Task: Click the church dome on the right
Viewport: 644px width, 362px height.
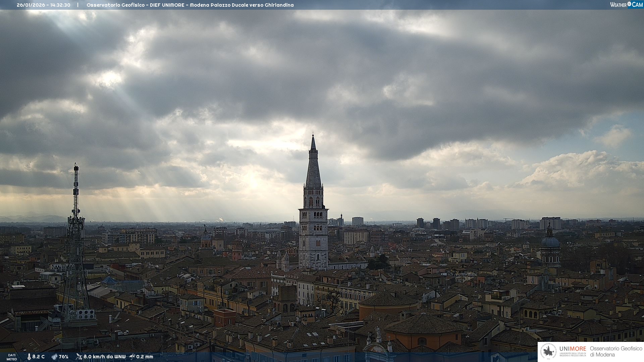Action: pyautogui.click(x=550, y=241)
